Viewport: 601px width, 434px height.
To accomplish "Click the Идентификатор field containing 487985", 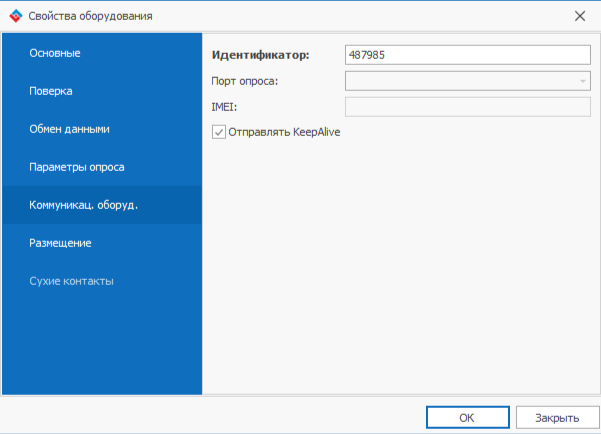I will (x=466, y=56).
